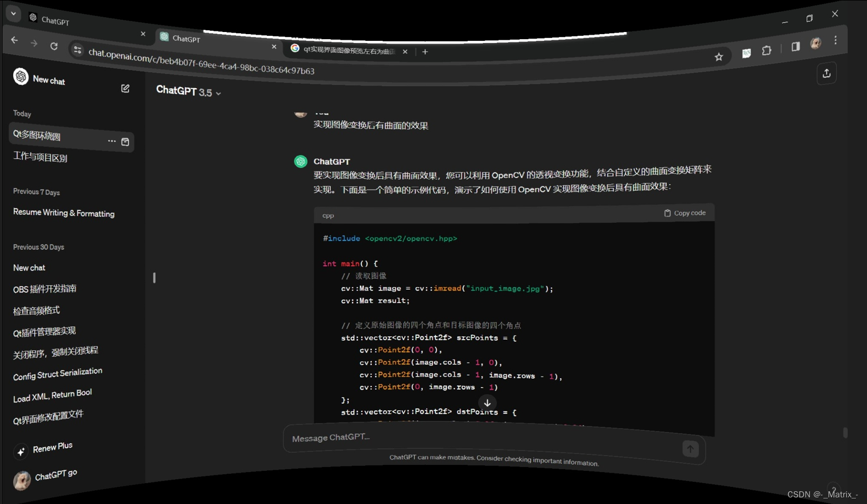This screenshot has height=504, width=867.
Task: Open the Load XML, Return Bool conversation
Action: pyautogui.click(x=52, y=395)
